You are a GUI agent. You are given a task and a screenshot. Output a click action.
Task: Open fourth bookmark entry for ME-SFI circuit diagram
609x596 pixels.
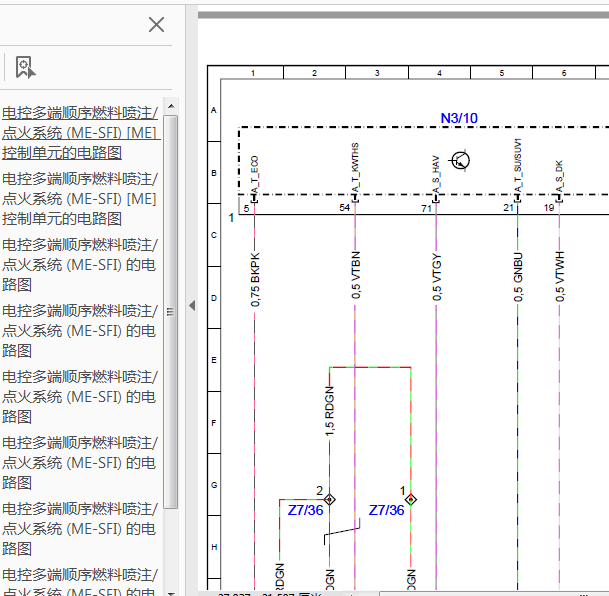tap(80, 331)
